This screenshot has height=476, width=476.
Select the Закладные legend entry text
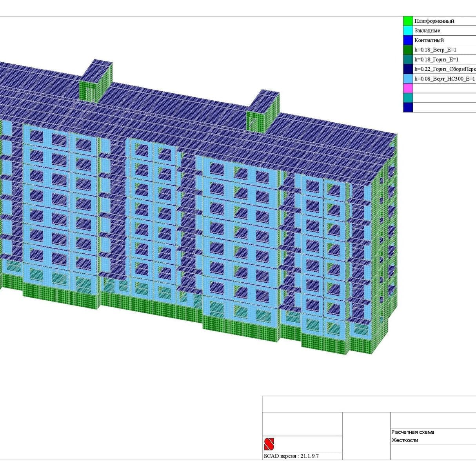click(427, 30)
